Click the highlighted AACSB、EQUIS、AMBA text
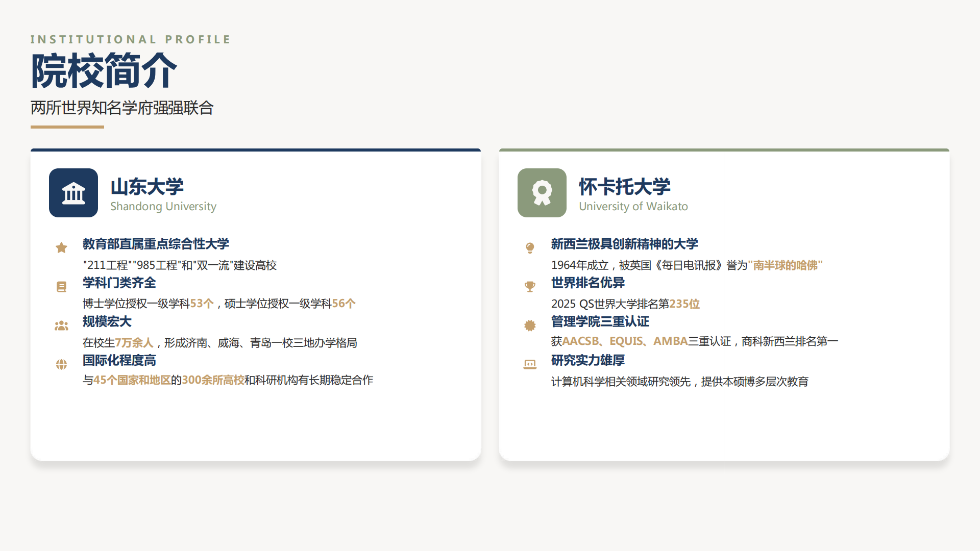 coord(625,341)
